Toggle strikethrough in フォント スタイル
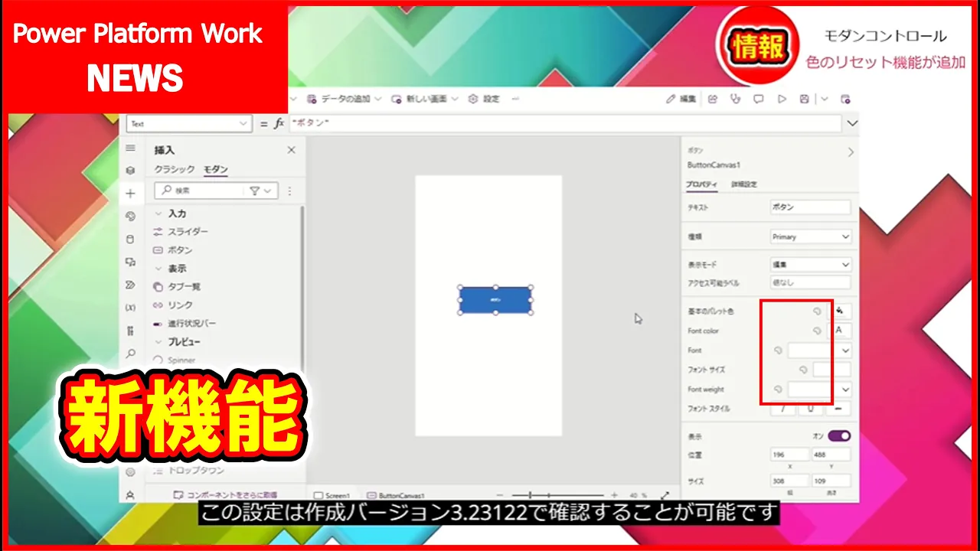 (x=838, y=409)
